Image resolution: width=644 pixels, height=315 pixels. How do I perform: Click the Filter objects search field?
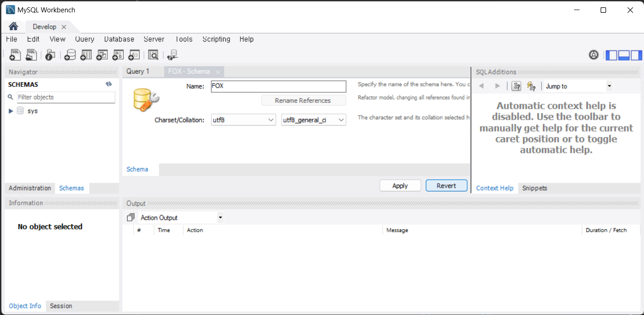click(66, 97)
